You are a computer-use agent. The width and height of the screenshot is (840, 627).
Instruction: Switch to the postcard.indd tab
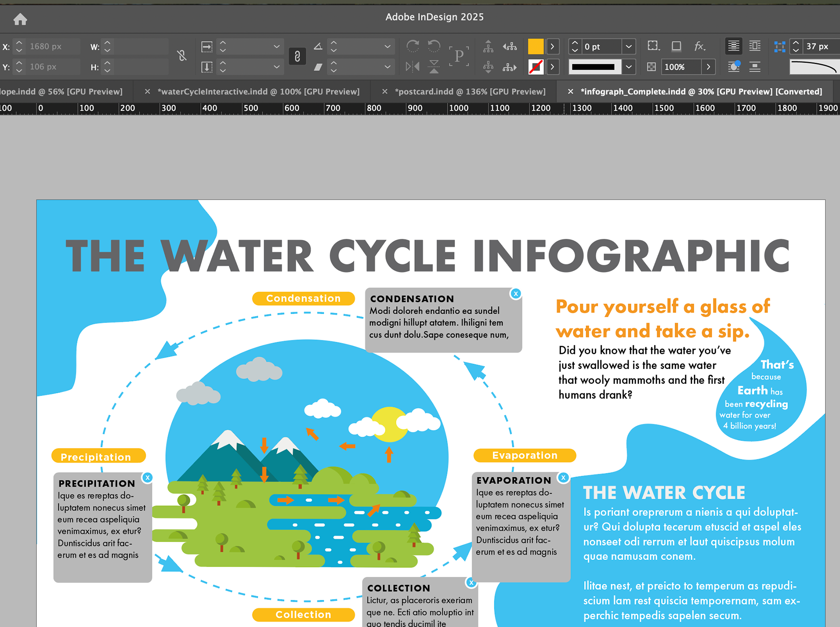click(470, 91)
